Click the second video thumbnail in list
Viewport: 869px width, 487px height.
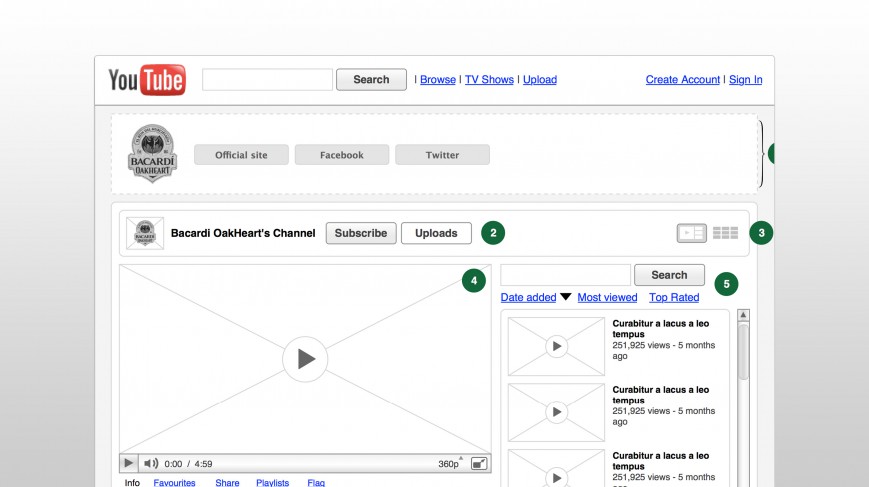pyautogui.click(x=556, y=412)
